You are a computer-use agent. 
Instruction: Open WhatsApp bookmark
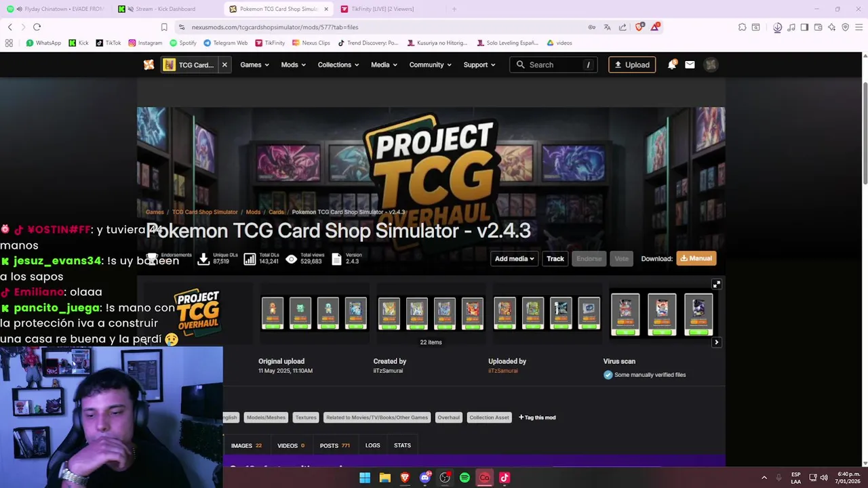tap(43, 43)
